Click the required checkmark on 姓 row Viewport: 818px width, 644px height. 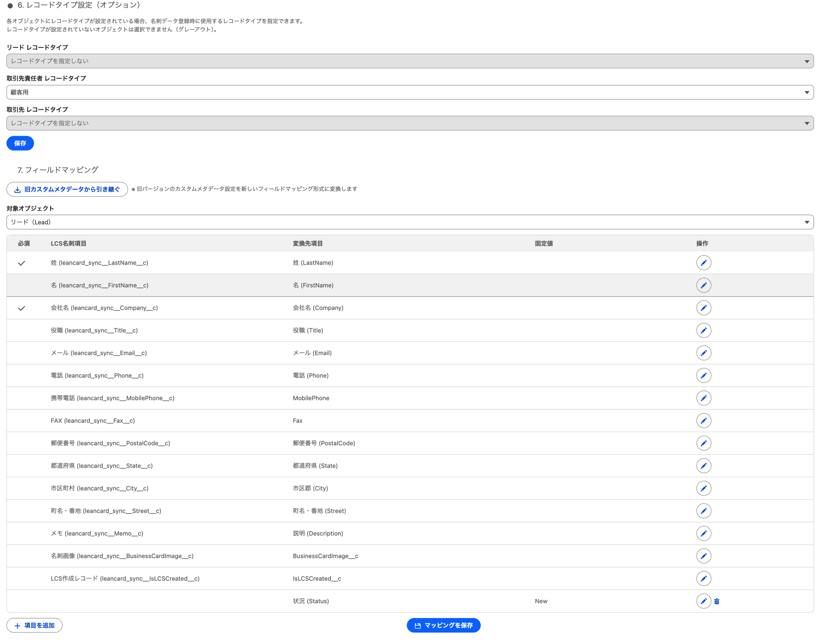[x=22, y=263]
